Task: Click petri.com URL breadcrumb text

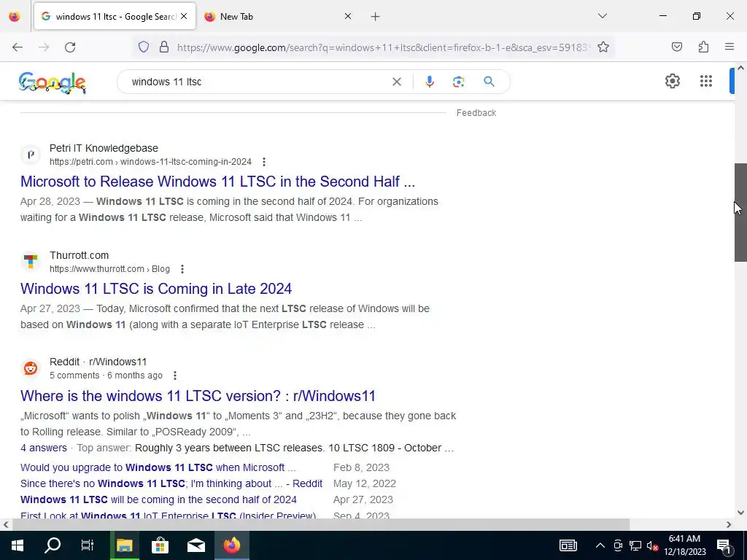Action: 150,162
